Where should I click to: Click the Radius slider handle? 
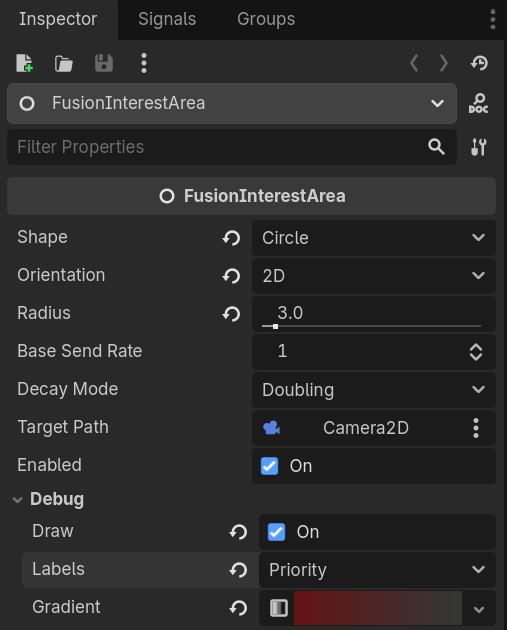click(x=275, y=326)
